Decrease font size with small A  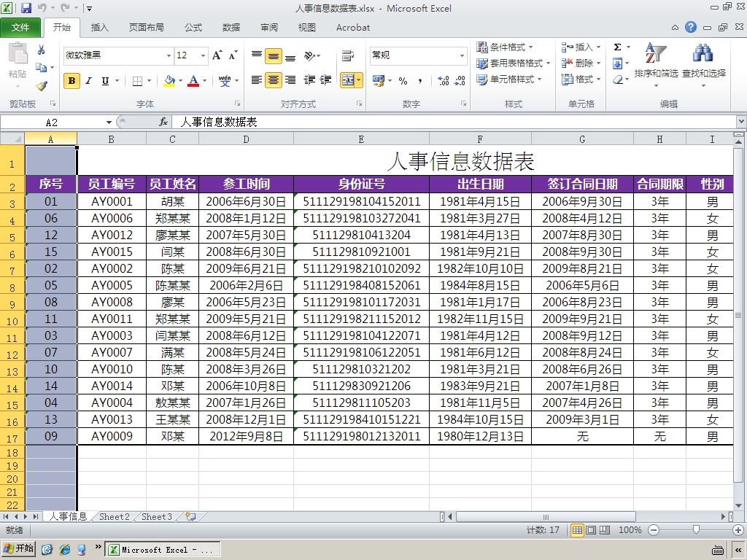[233, 55]
